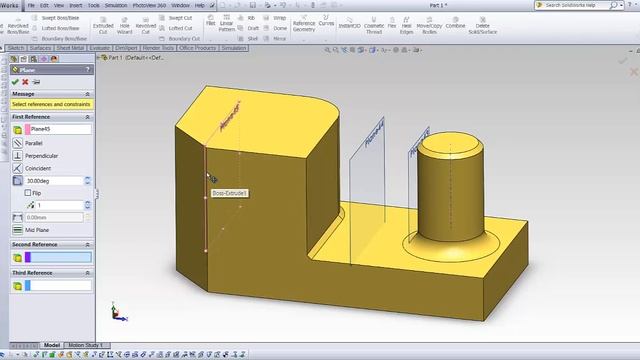Enable the Flip checkbox
Image resolution: width=640 pixels, height=360 pixels.
coord(28,193)
